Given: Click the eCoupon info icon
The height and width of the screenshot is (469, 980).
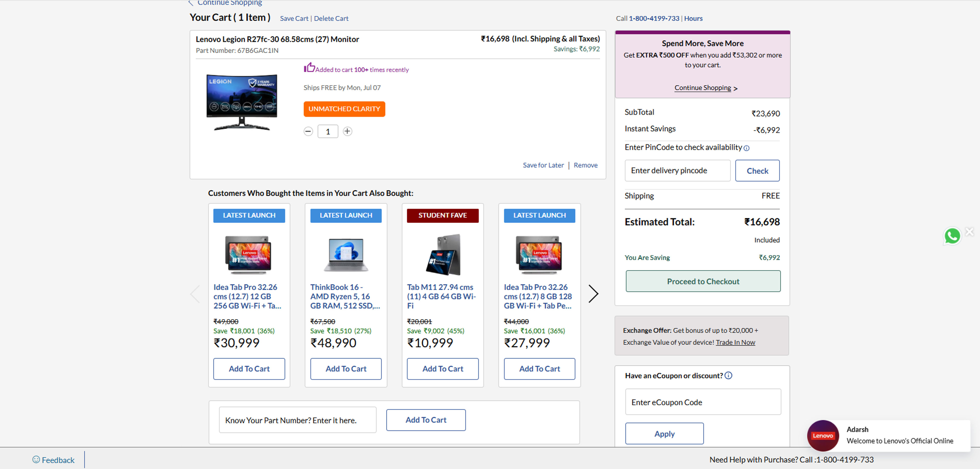Looking at the screenshot, I should pyautogui.click(x=728, y=375).
